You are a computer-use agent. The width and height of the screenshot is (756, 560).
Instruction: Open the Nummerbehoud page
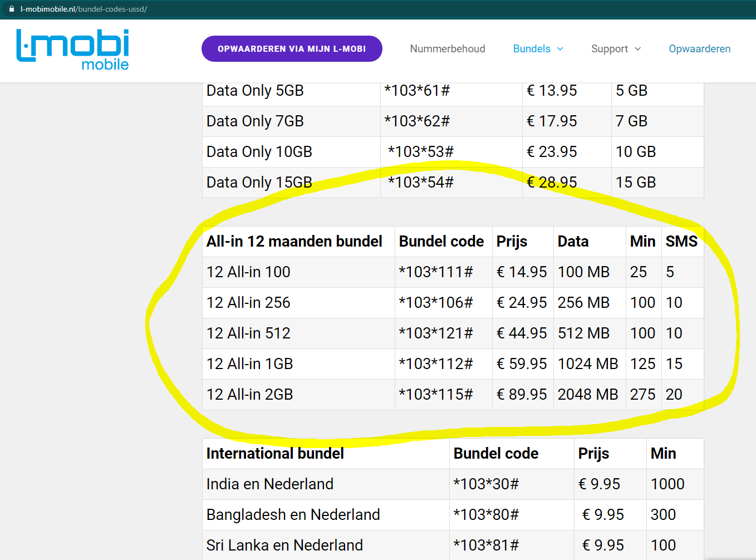point(448,49)
